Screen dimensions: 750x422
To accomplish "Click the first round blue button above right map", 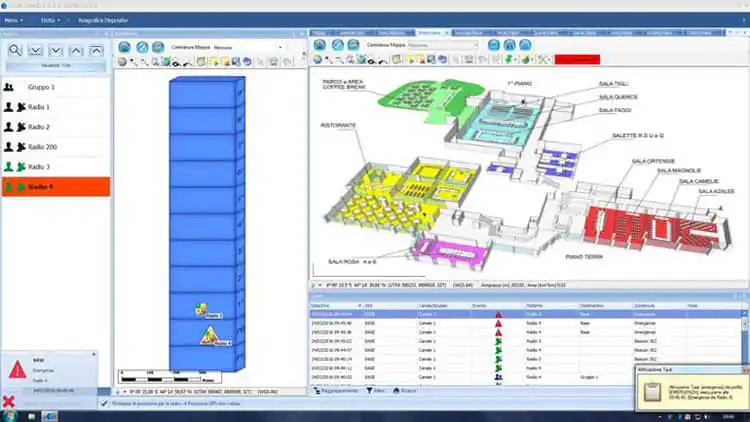I will tap(321, 45).
